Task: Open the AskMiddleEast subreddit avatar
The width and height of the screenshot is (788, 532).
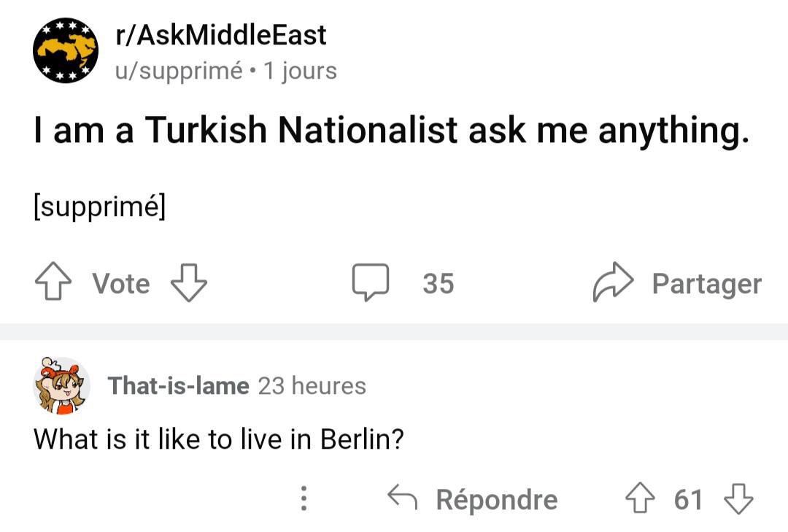Action: pyautogui.click(x=66, y=50)
